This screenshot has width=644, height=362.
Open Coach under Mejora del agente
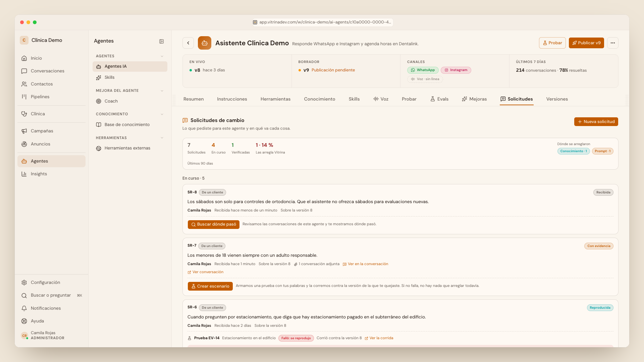(x=130, y=101)
